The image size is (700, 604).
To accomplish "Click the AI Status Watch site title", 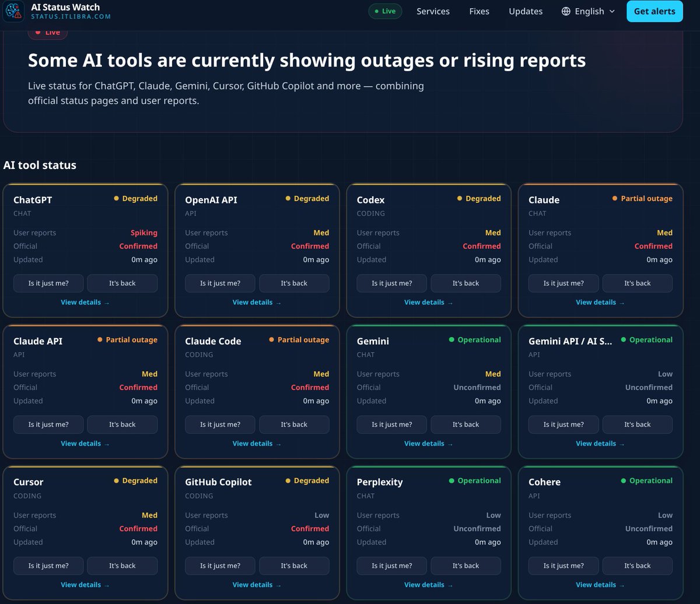I will [65, 7].
